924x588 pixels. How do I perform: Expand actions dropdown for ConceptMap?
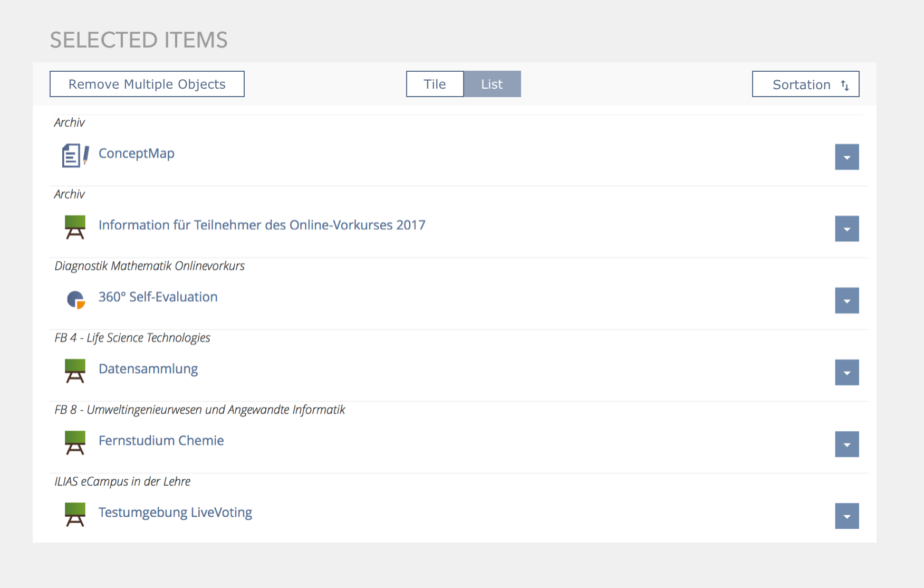click(x=846, y=157)
